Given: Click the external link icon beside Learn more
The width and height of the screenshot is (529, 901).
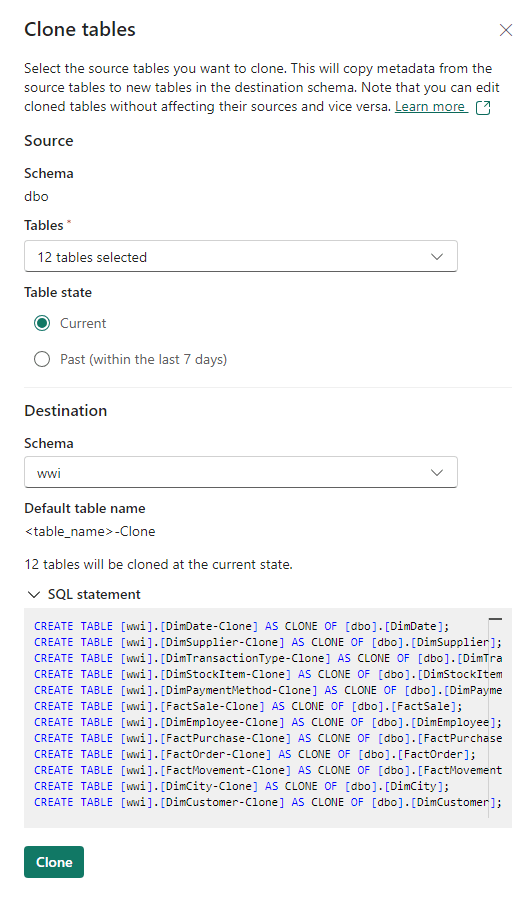Looking at the screenshot, I should coord(483,107).
